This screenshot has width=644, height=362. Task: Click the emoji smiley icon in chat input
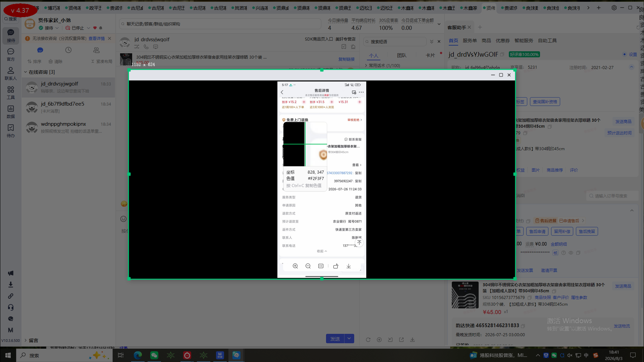[123, 219]
